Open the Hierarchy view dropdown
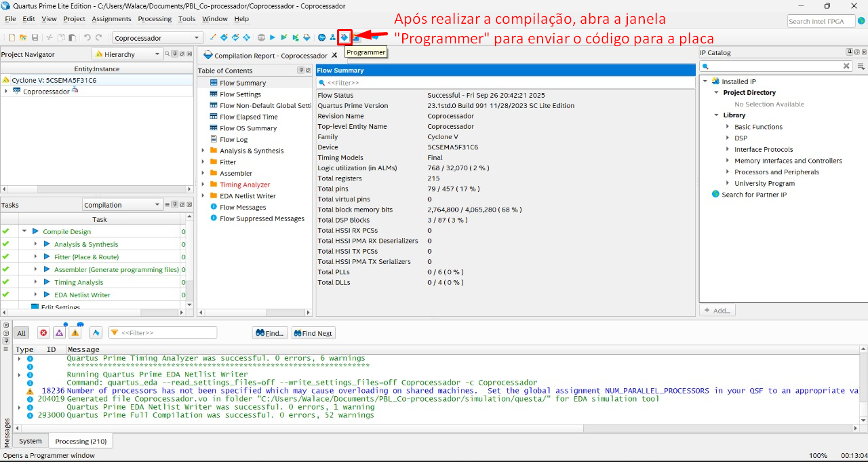Screen dimensions: 868x462 pos(127,54)
